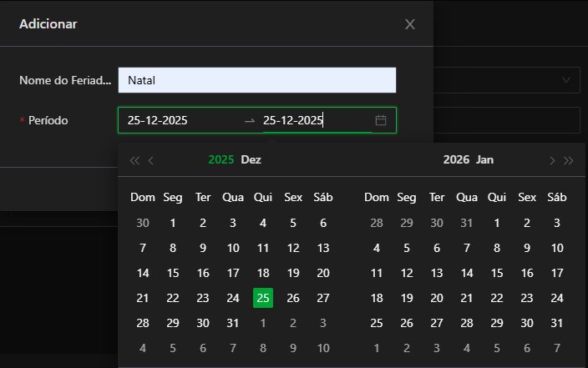
Task: Open month picker by clicking Jan
Action: [x=485, y=159]
